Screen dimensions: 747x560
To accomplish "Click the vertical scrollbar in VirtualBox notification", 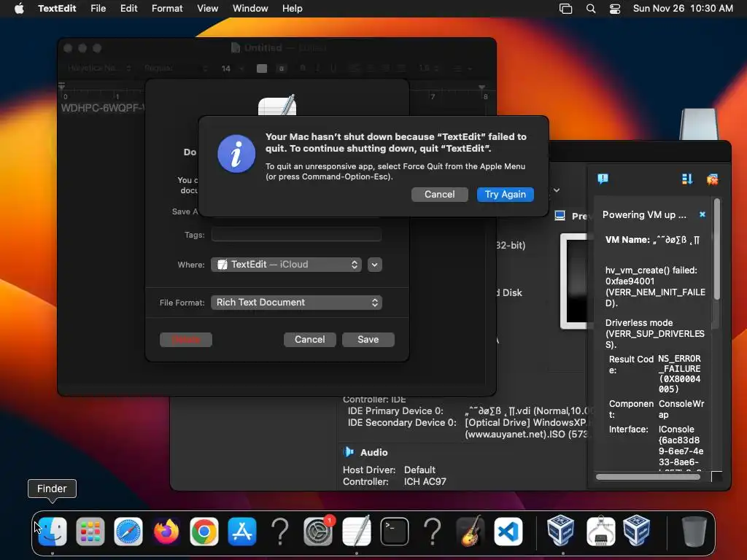I will (716, 250).
